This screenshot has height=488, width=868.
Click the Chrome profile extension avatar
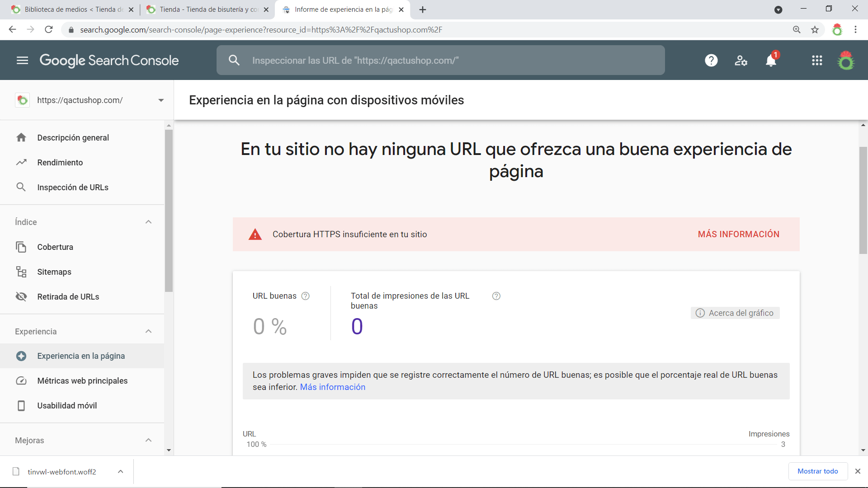[837, 30]
